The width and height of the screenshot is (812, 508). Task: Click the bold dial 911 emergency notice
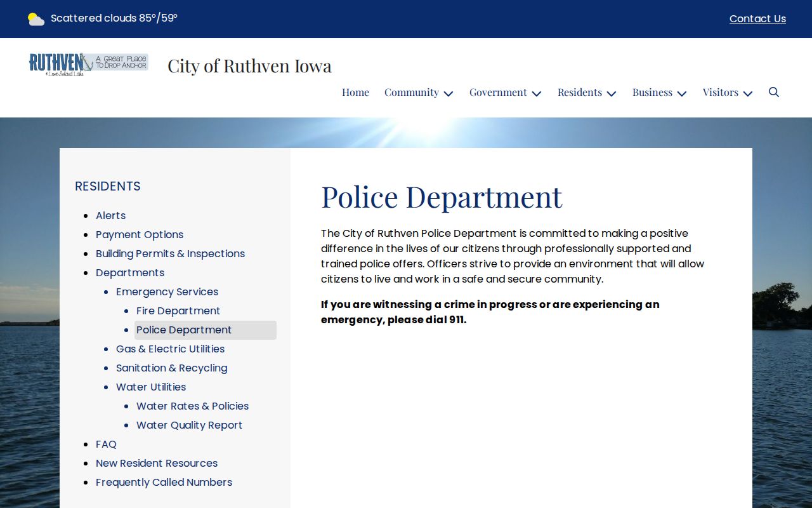[490, 312]
